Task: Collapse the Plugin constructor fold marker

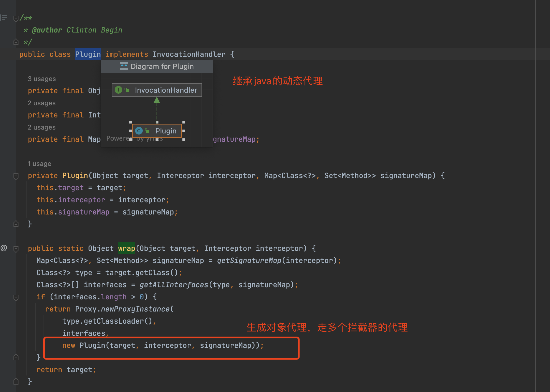Action: click(16, 176)
